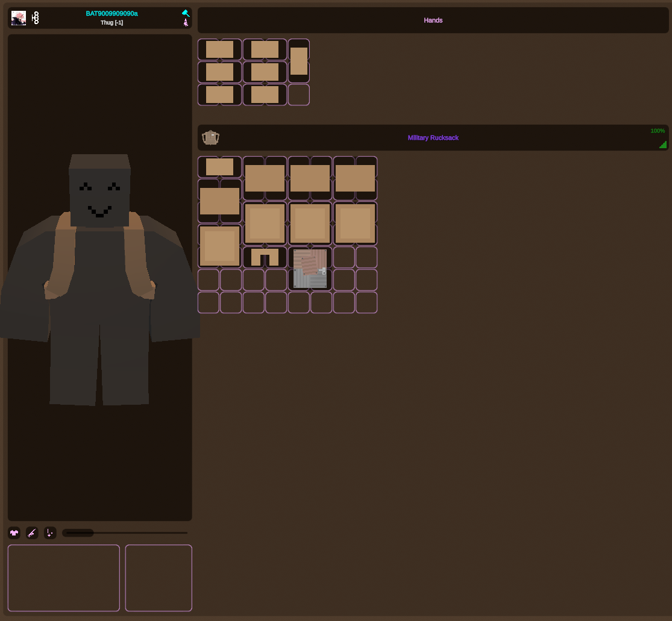Select the U-shaped item in the rucksack
The image size is (672, 621).
point(265,257)
